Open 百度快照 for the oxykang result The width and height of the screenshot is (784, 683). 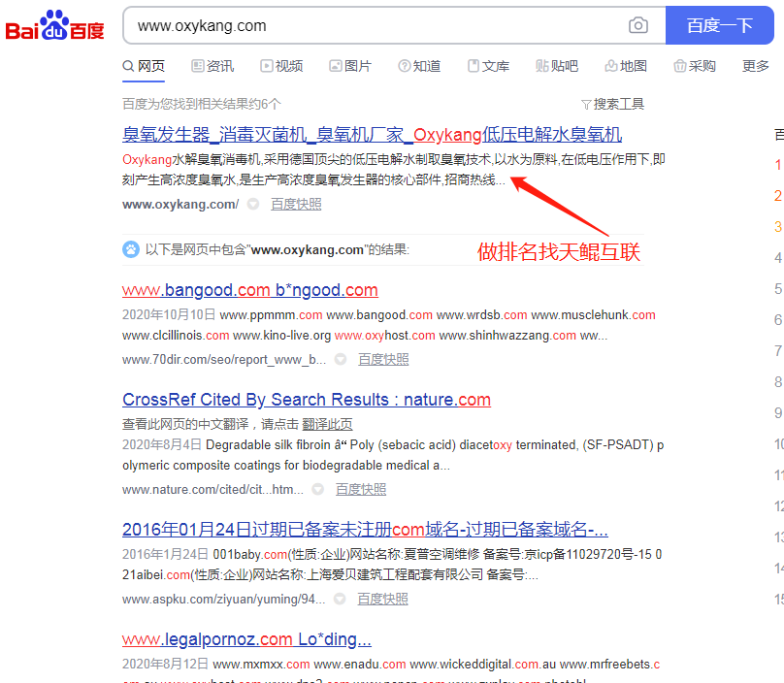point(296,204)
